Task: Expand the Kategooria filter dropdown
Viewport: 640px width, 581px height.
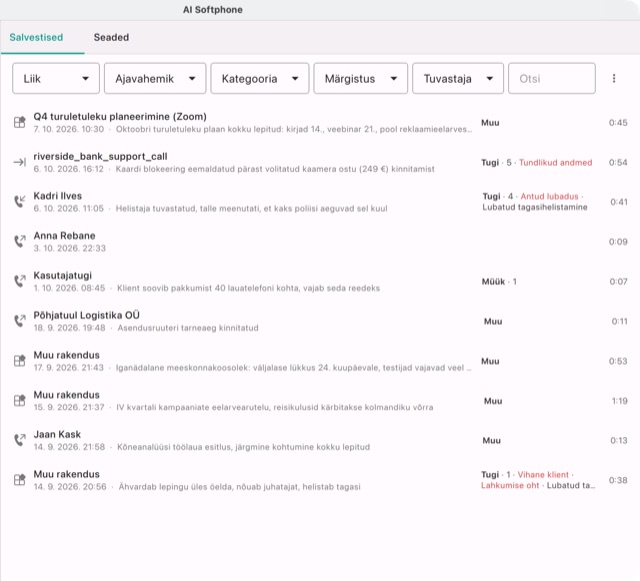Action: point(260,78)
